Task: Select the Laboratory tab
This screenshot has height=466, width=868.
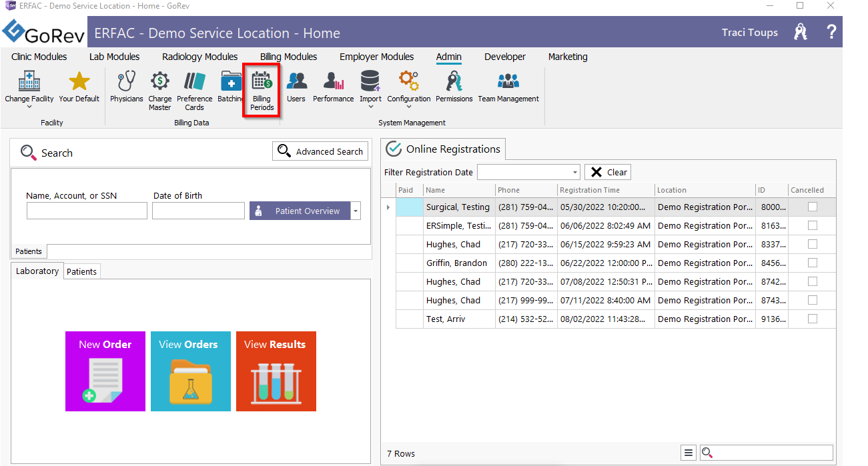Action: click(37, 271)
